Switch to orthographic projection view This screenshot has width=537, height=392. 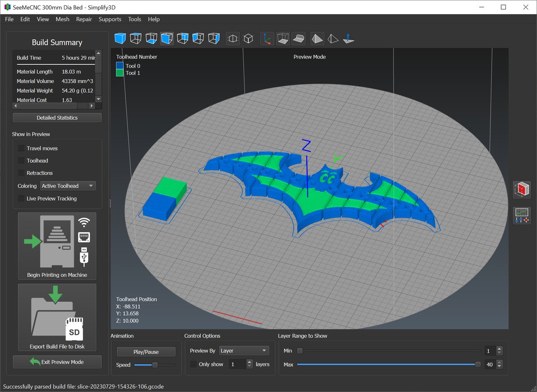(x=248, y=38)
